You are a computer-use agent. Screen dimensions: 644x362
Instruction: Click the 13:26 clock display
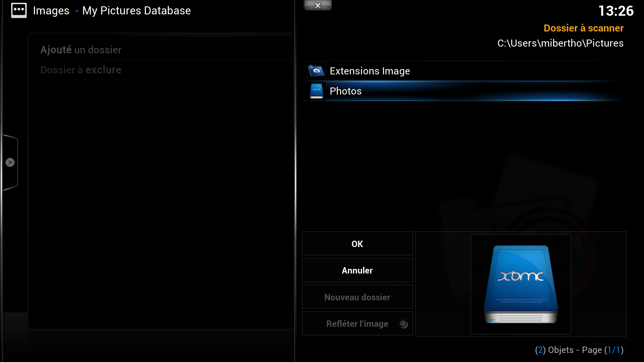[x=616, y=11]
